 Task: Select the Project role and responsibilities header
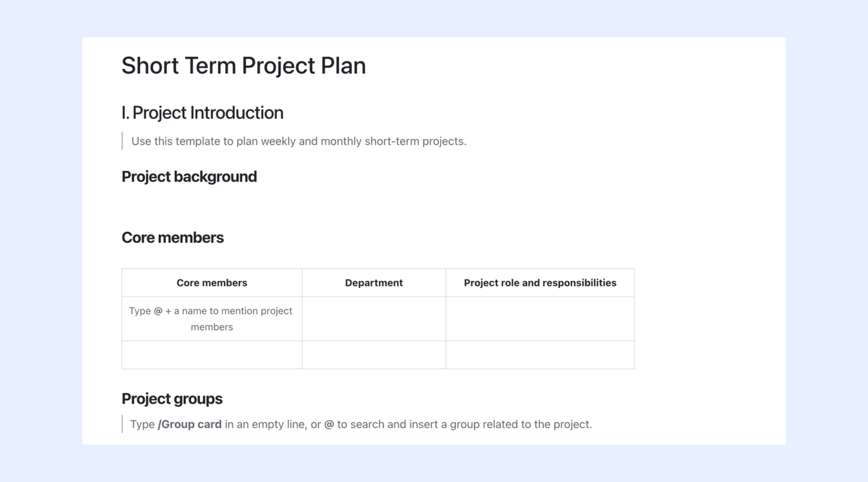(540, 283)
